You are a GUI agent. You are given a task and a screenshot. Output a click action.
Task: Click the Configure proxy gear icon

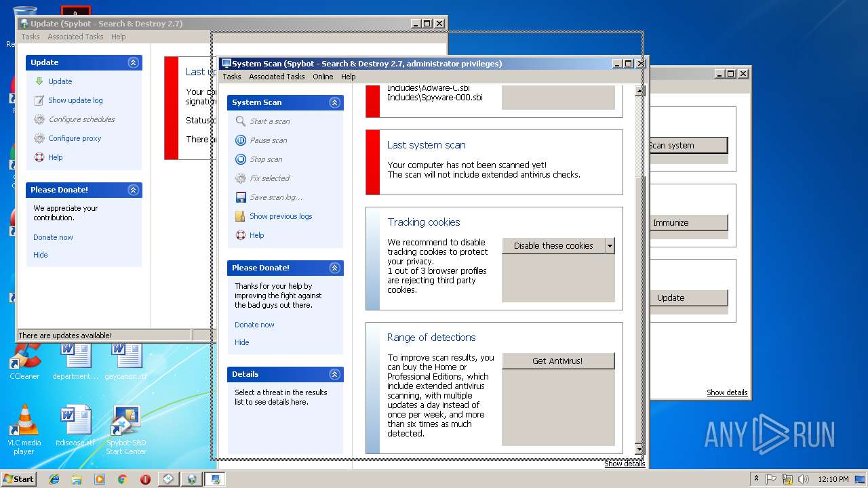tap(39, 138)
